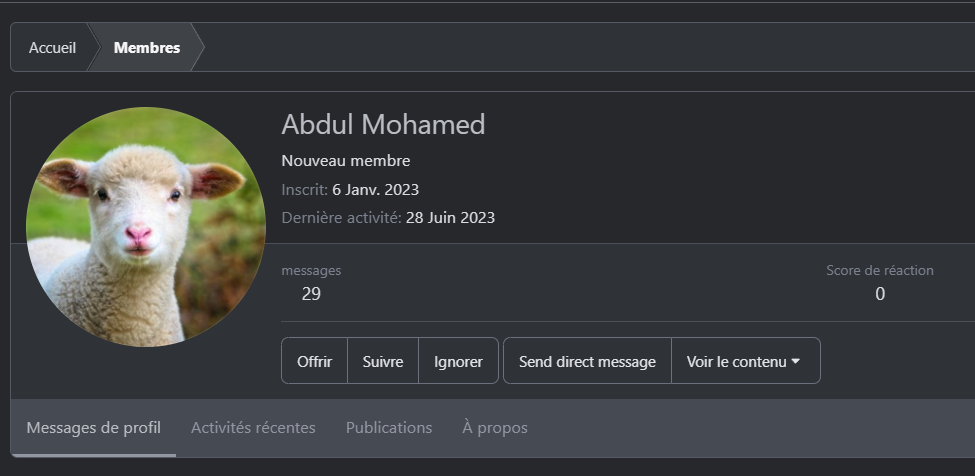Viewport: 975px width, 476px height.
Task: Select the Nouveau membre user title
Action: tap(346, 160)
